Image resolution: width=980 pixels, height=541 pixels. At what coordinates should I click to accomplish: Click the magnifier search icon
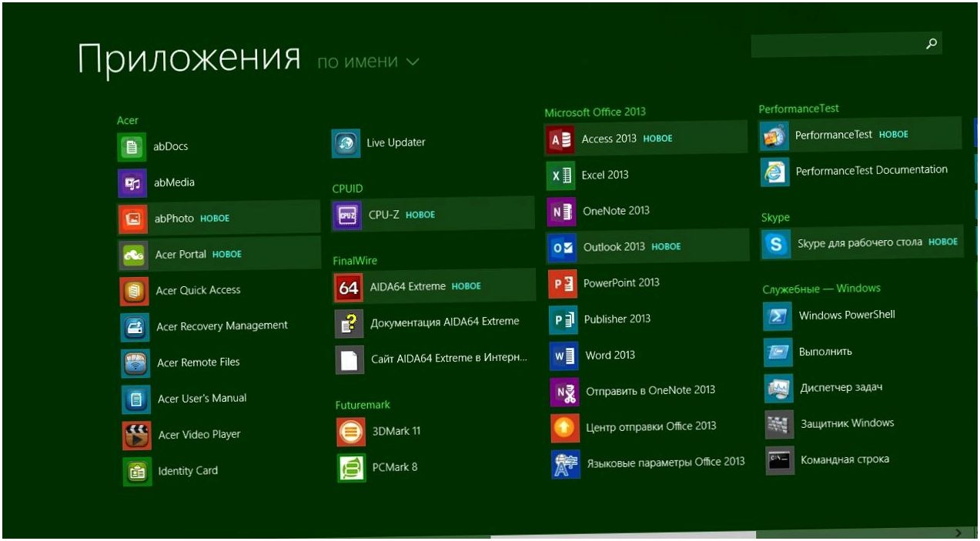tap(931, 44)
